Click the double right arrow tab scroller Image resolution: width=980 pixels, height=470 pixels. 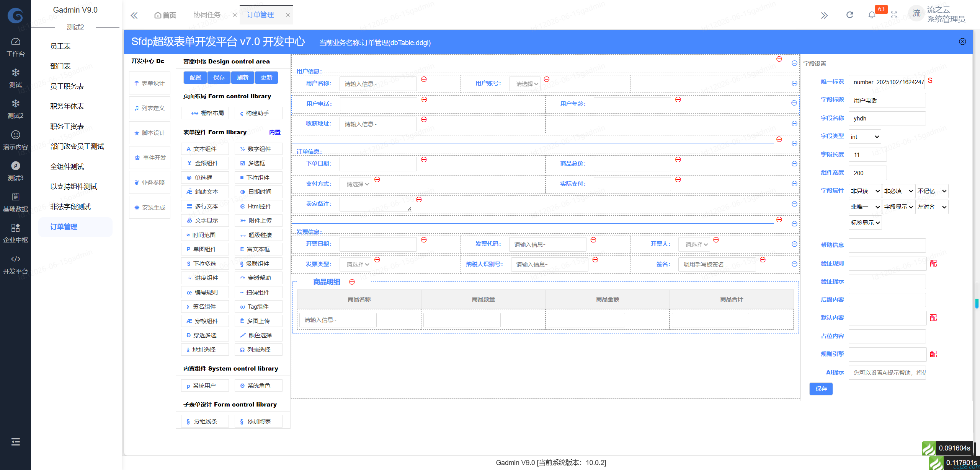coord(825,15)
